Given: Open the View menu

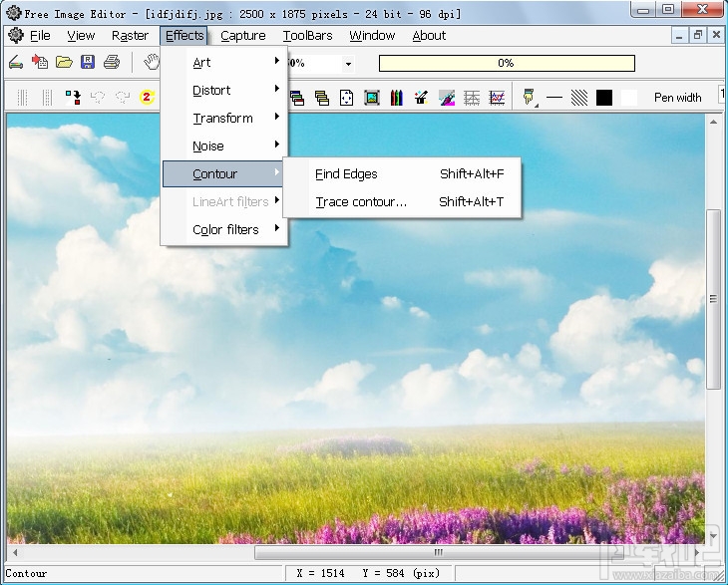Looking at the screenshot, I should click(x=81, y=36).
